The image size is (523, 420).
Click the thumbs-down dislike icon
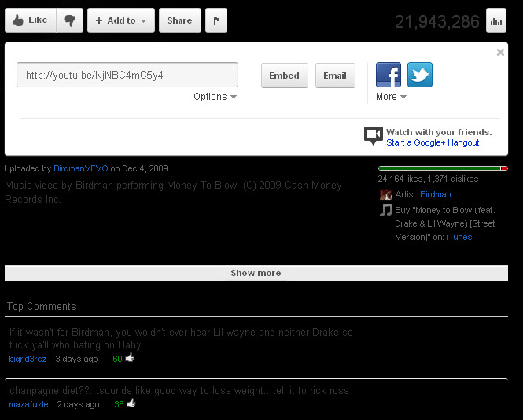(69, 21)
